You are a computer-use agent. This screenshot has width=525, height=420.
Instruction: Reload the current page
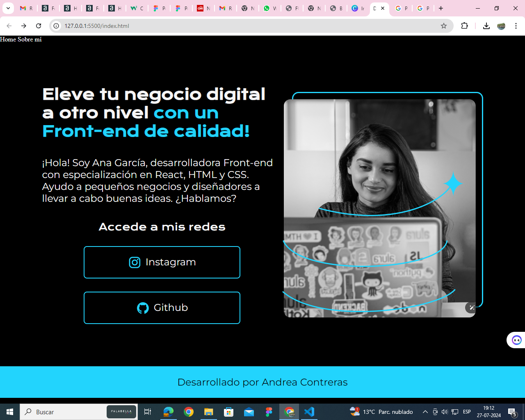39,26
